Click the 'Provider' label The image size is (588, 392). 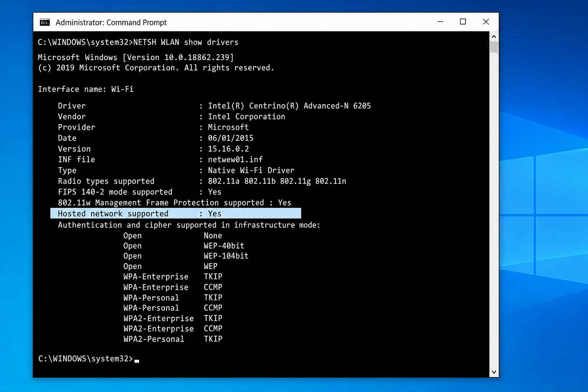[x=77, y=127]
